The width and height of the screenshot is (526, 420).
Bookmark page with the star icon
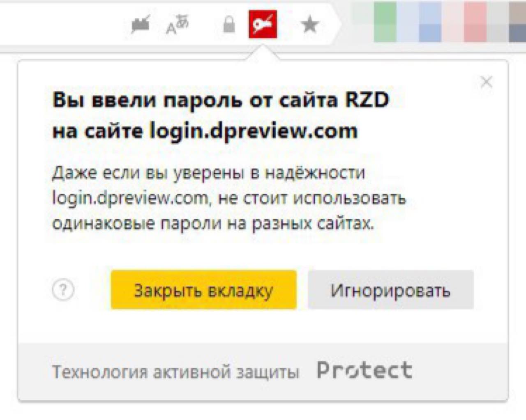point(310,25)
